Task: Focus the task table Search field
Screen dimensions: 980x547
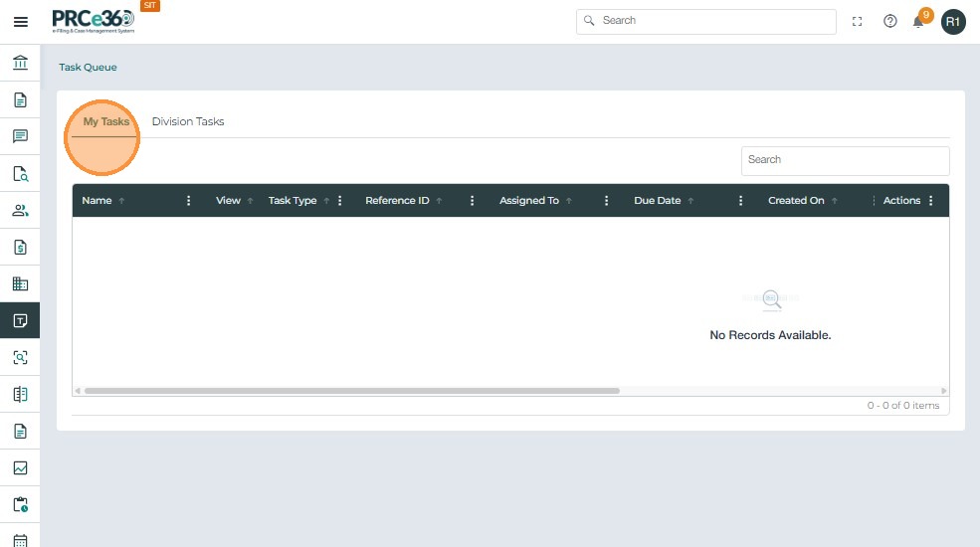Action: [x=845, y=160]
